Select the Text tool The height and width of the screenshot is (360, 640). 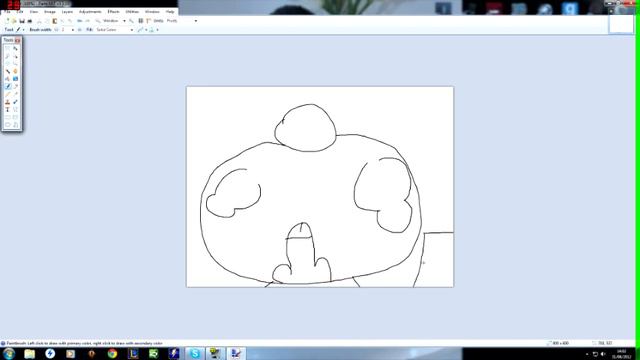click(x=8, y=109)
